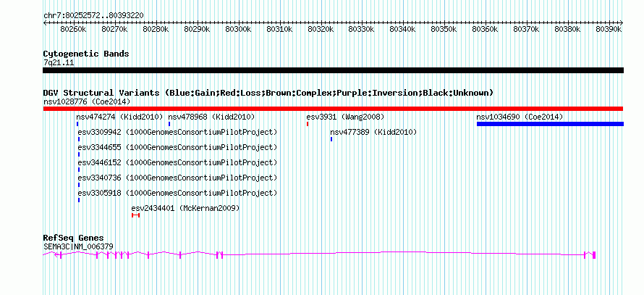
Task: Click the chr7:80252572..80393220 coordinate label
Action: coord(93,15)
